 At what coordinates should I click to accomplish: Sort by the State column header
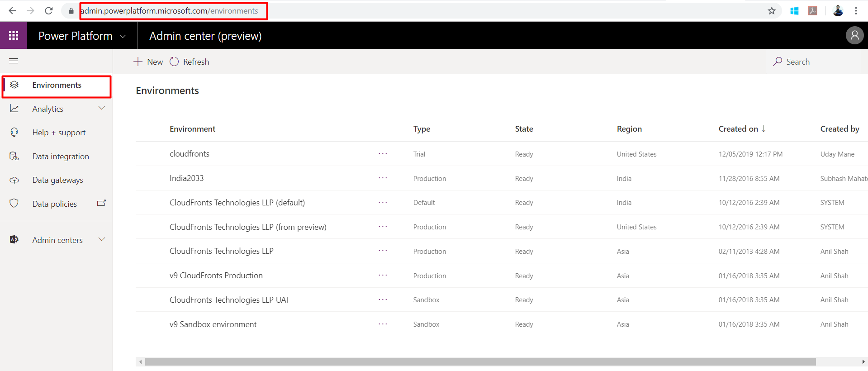tap(524, 129)
